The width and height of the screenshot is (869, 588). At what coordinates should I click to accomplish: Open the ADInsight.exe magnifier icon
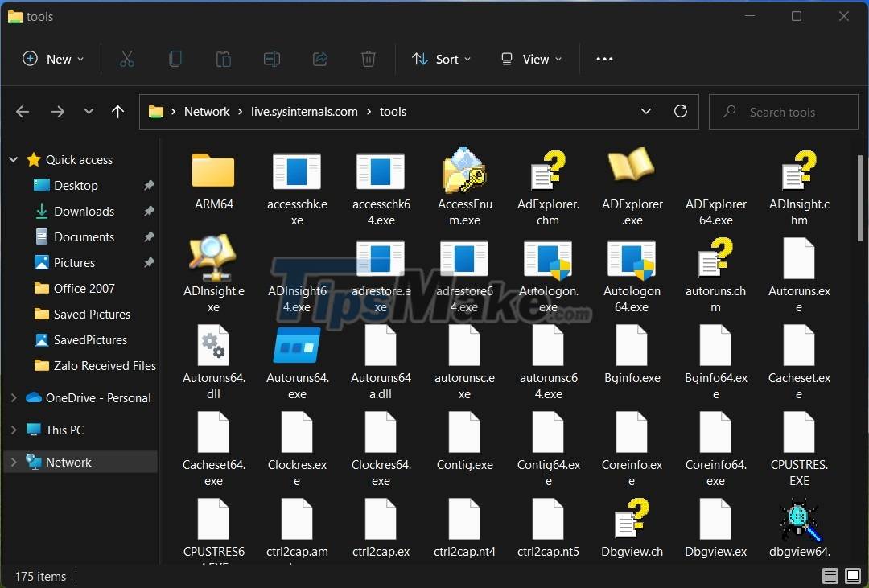(212, 257)
